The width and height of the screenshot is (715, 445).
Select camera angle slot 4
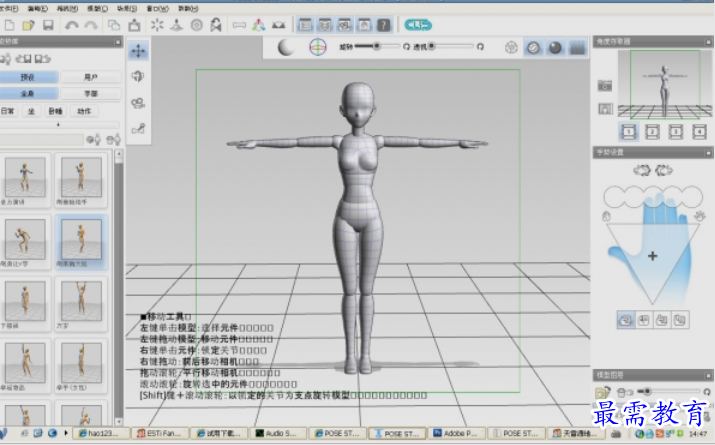(x=699, y=132)
